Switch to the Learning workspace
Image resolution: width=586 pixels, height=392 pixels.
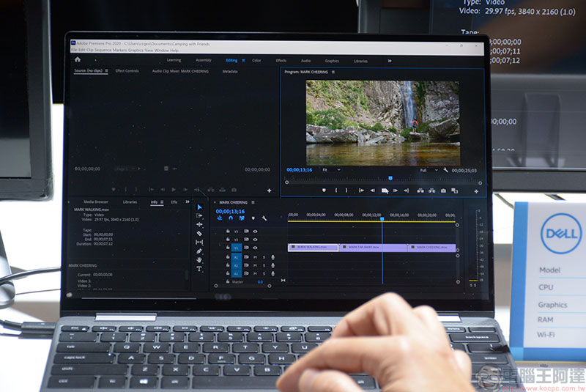[x=174, y=60]
